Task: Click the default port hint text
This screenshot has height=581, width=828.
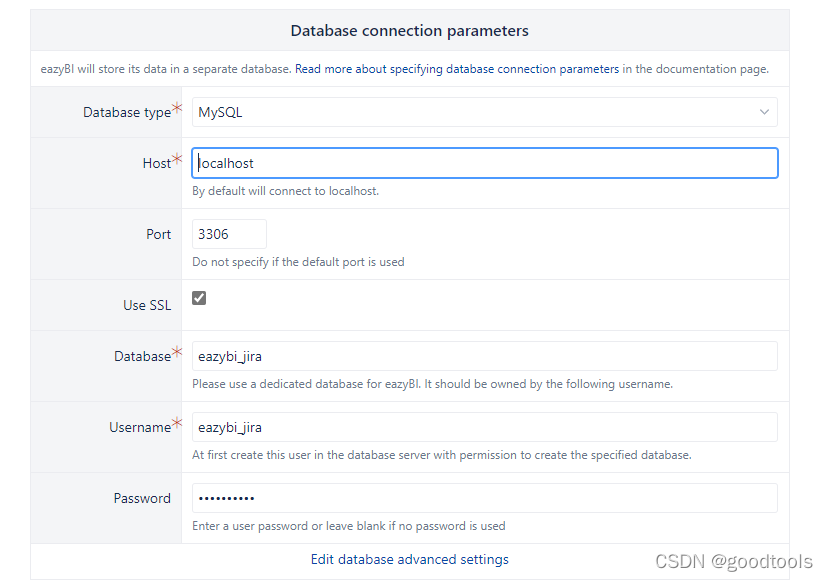Action: (298, 262)
